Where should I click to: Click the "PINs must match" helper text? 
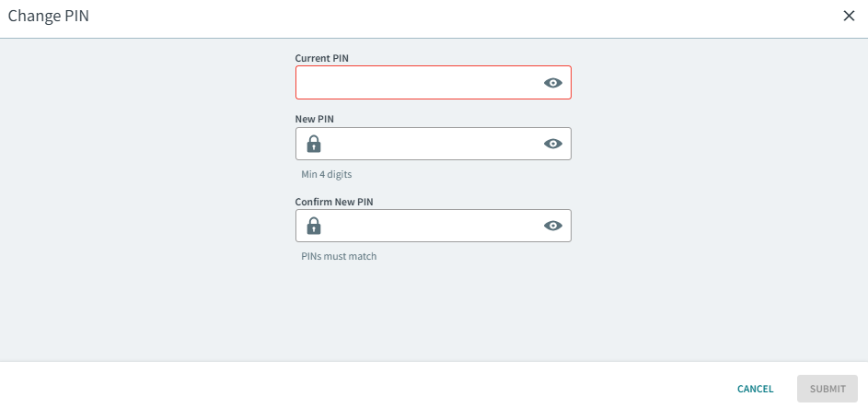(339, 256)
